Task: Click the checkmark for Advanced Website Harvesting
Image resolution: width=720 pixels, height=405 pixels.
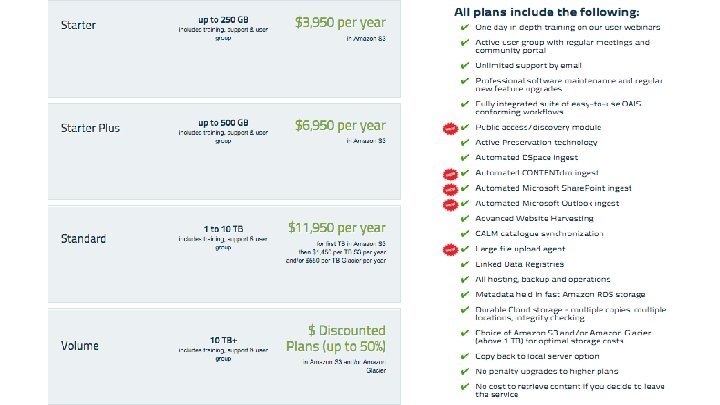Action: point(464,218)
